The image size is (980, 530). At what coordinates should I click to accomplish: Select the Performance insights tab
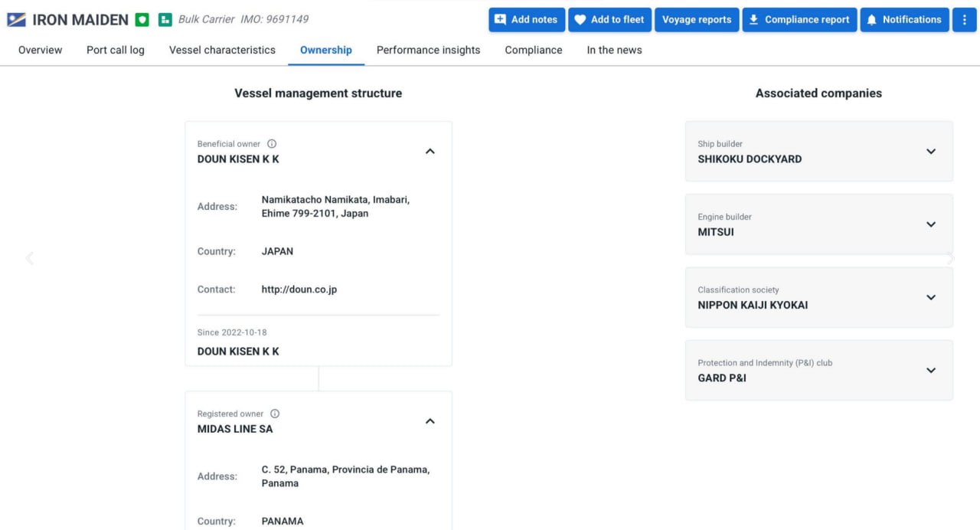pos(428,51)
